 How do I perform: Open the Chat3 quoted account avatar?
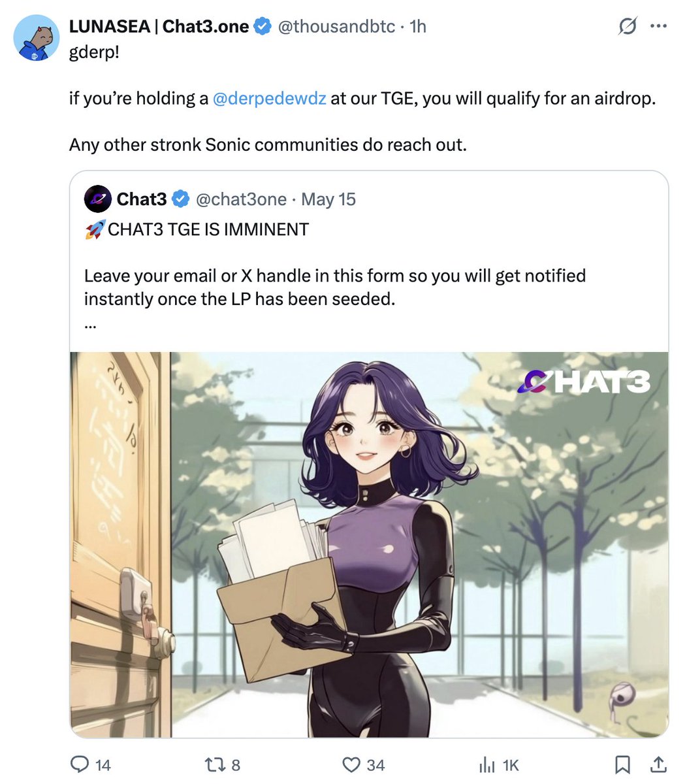pos(98,199)
